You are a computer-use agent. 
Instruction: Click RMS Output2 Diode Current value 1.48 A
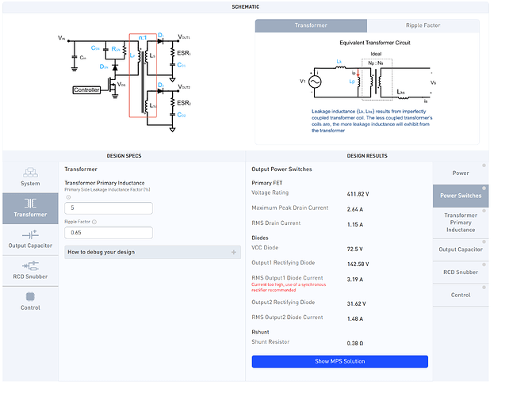click(x=355, y=319)
